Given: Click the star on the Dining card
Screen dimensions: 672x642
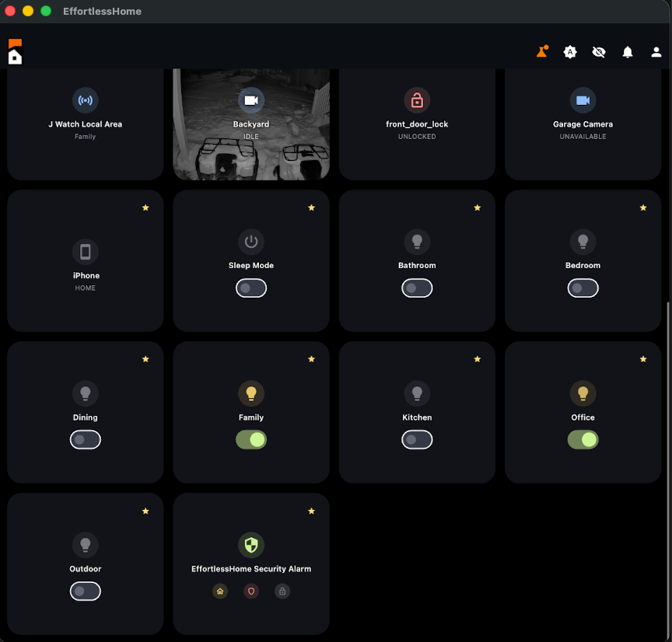Looking at the screenshot, I should pos(145,359).
